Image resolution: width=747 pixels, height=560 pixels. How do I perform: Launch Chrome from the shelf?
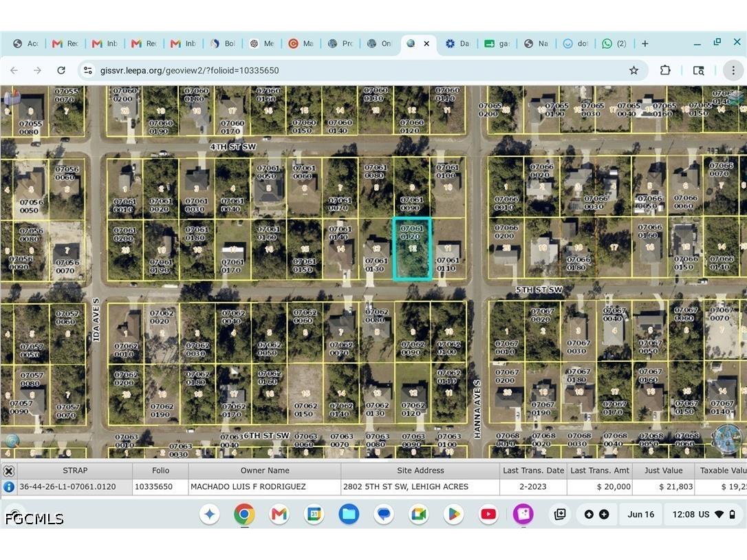(x=244, y=514)
